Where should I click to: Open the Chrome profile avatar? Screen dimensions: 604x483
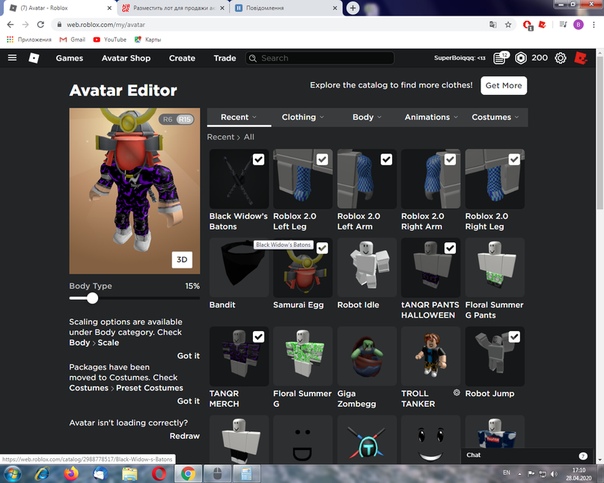coord(578,25)
